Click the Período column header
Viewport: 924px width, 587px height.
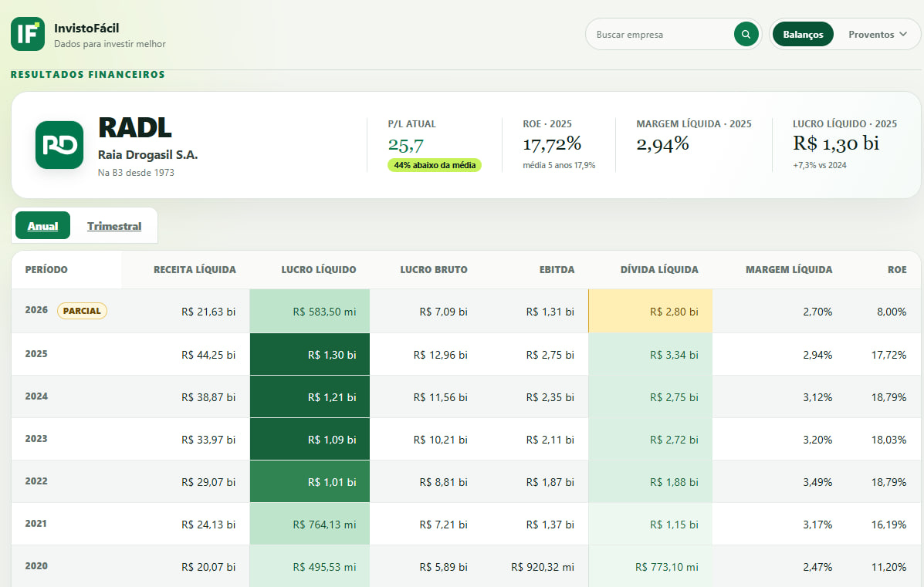[46, 269]
